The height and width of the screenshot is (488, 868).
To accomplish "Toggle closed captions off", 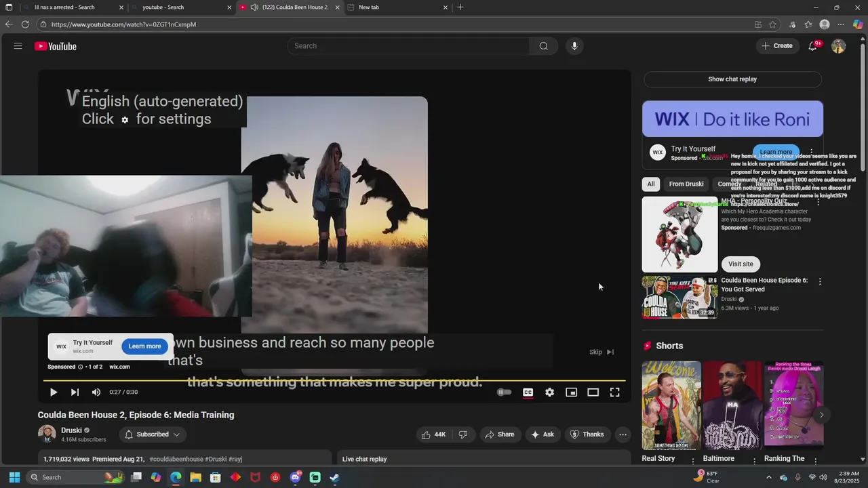I will [x=528, y=392].
